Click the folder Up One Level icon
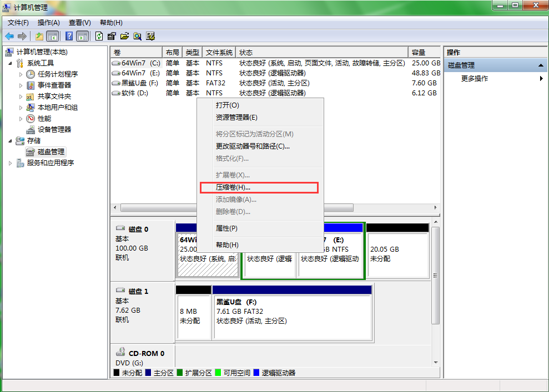 39,36
